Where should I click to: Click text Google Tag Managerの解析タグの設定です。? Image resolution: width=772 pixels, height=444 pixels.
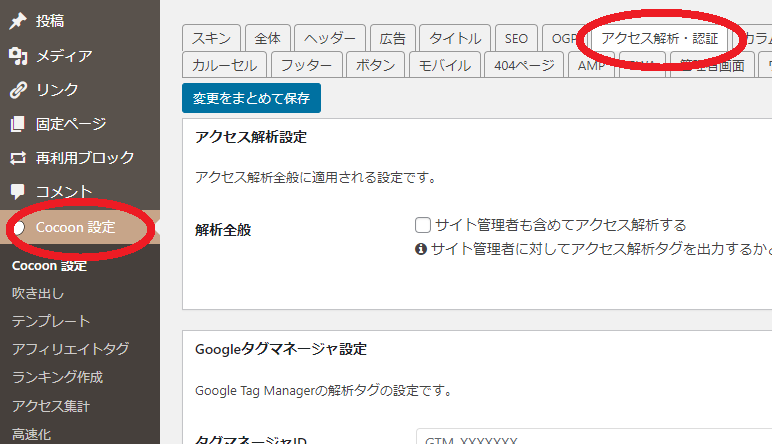coord(323,391)
